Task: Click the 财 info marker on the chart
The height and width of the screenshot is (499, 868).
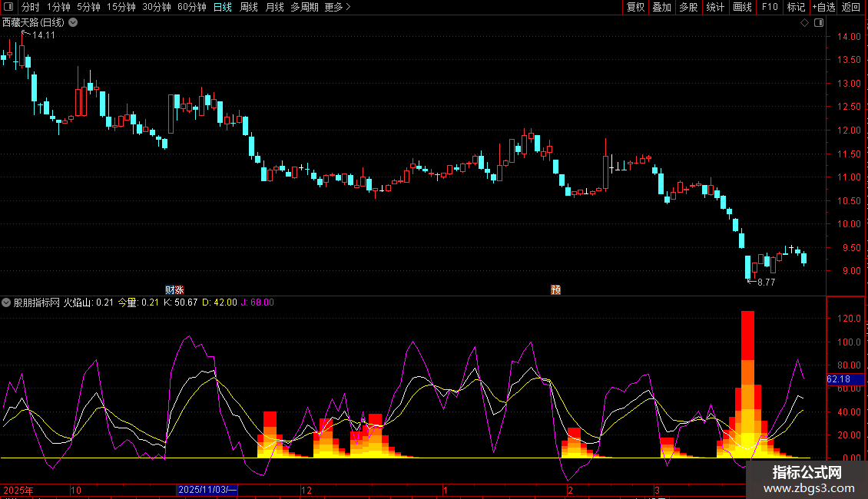Action: tap(170, 290)
